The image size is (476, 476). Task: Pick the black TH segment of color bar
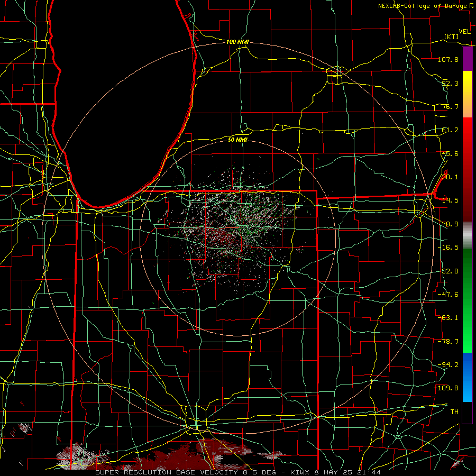(467, 412)
